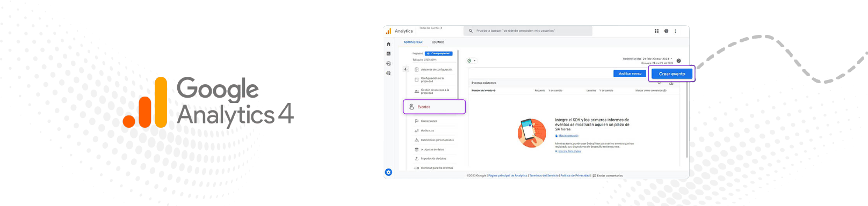Switch to the ADMINISTRAR tab
The image size is (868, 206).
pos(413,42)
